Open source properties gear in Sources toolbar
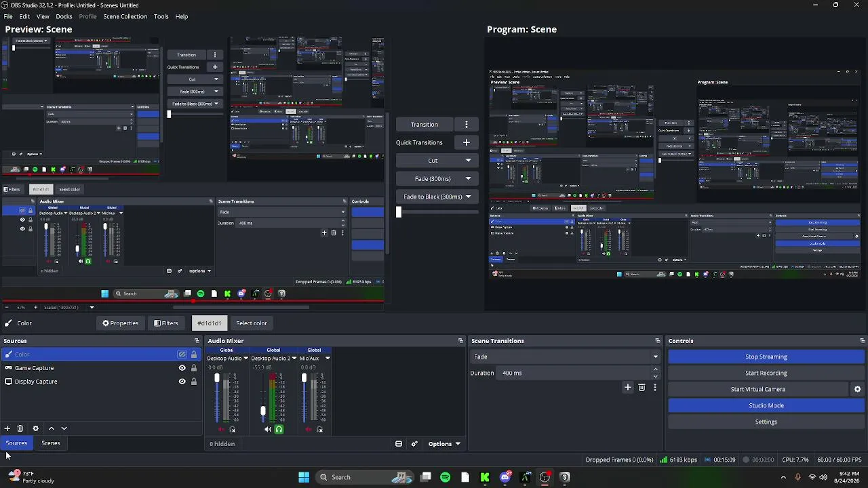 (x=36, y=428)
